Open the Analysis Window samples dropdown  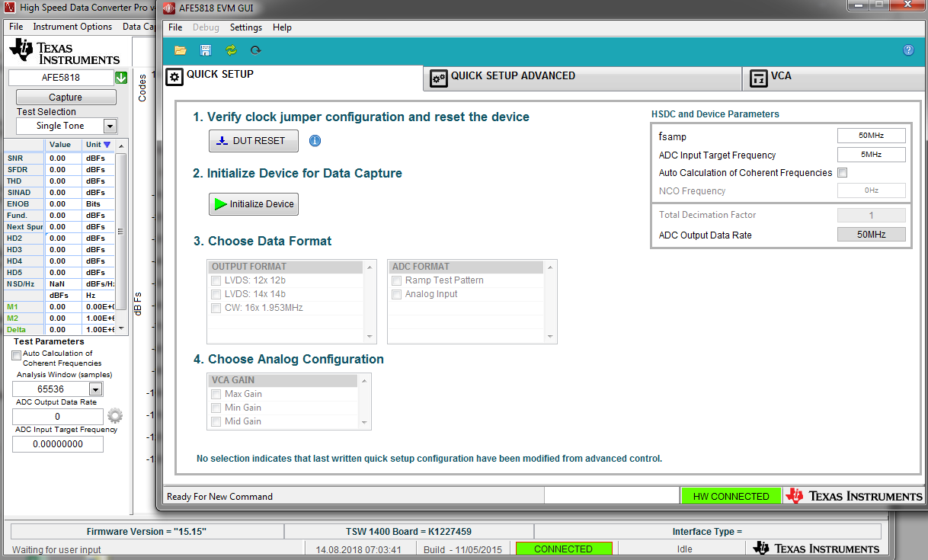(96, 389)
